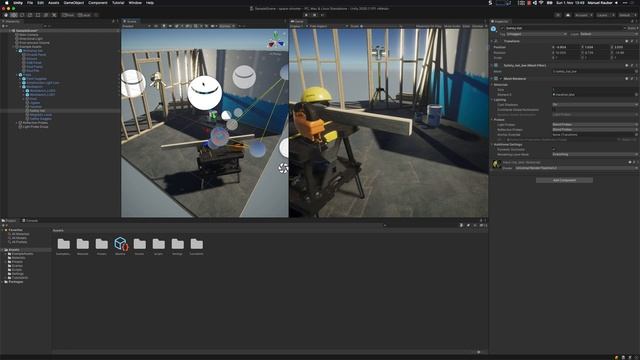Open the cloud services icon
Screen dimensions: 640x360
tap(568, 15)
